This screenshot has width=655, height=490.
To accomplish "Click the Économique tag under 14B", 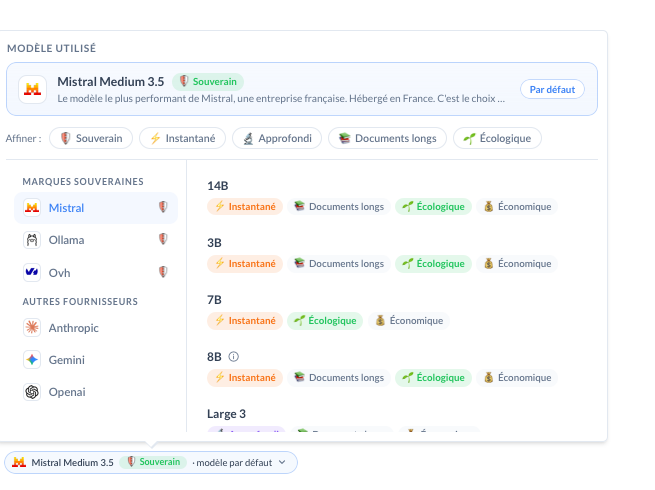I will pyautogui.click(x=517, y=206).
